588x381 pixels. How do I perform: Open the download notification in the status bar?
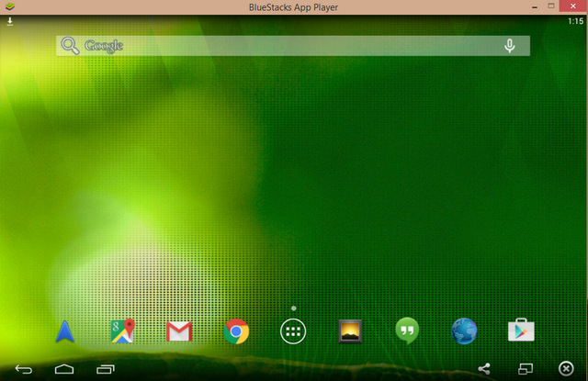click(x=10, y=21)
